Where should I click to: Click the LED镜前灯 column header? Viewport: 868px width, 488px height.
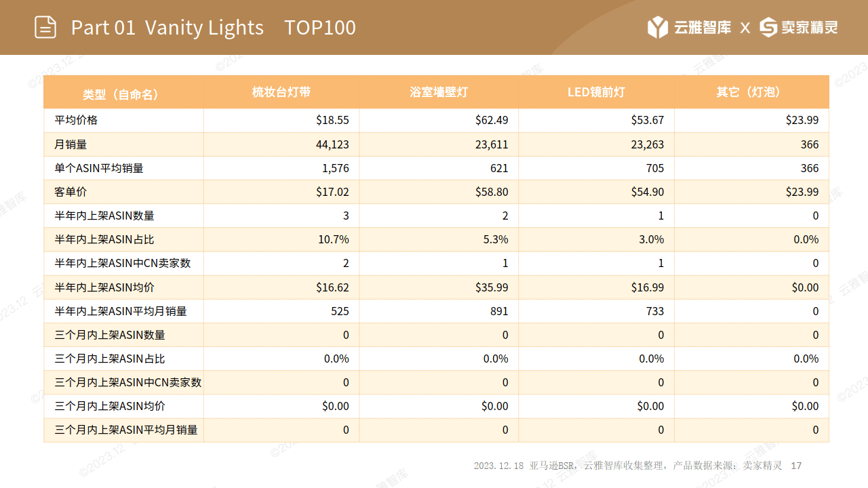pyautogui.click(x=596, y=92)
